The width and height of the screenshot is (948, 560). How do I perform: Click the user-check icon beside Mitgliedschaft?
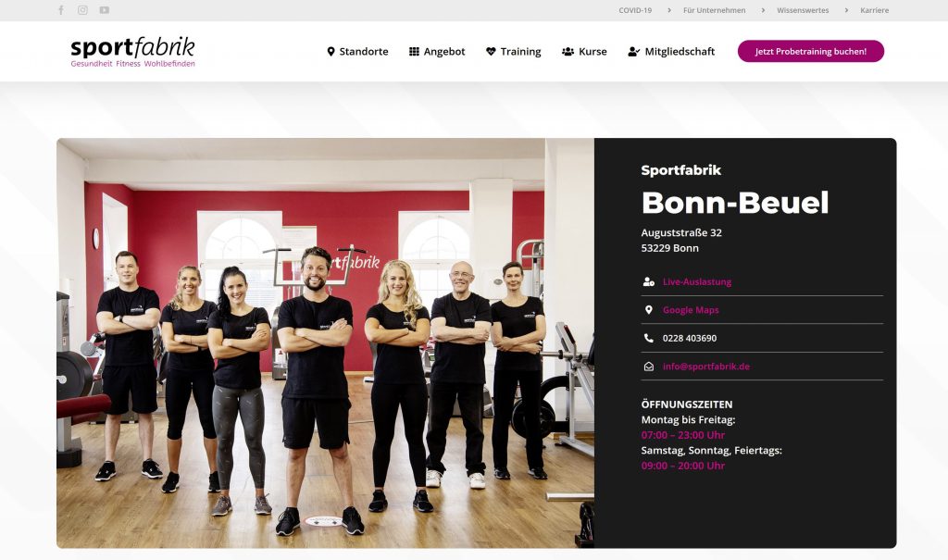coord(633,52)
